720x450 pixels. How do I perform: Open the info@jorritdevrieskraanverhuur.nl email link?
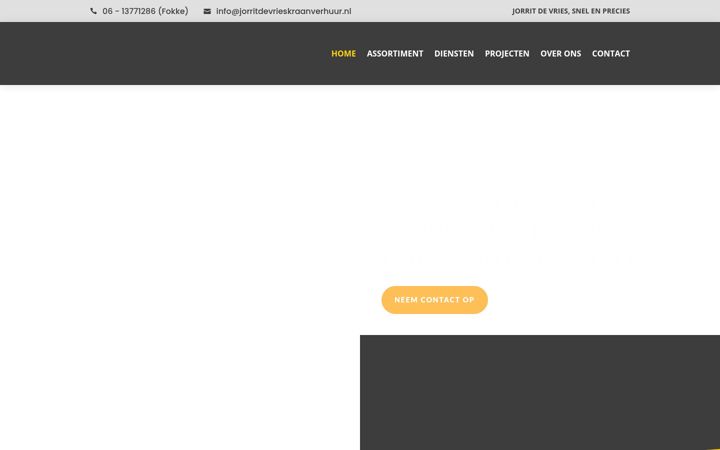click(283, 11)
